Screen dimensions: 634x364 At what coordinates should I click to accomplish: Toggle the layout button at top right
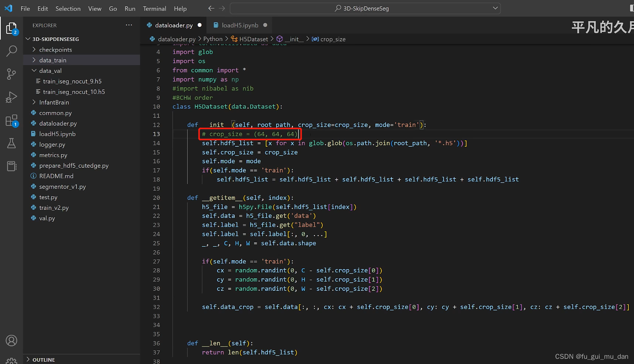[x=631, y=8]
